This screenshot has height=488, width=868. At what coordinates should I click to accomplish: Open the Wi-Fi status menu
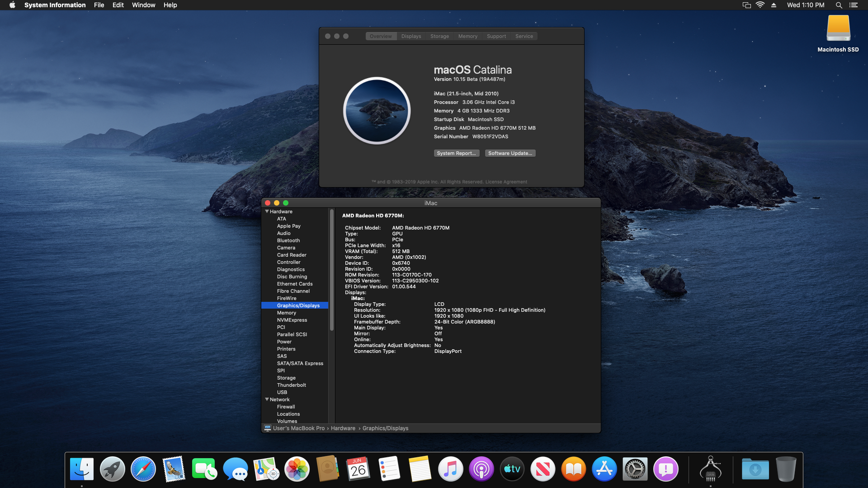pos(760,5)
